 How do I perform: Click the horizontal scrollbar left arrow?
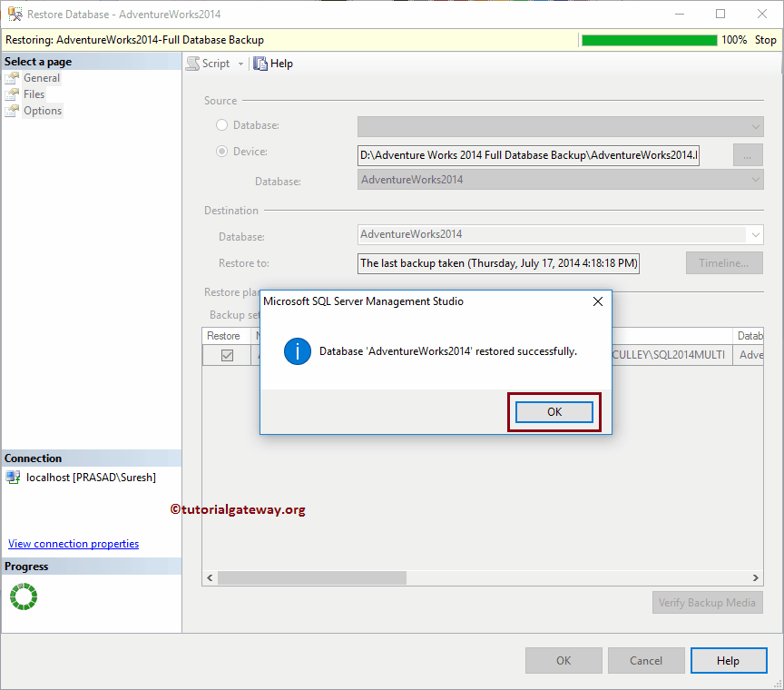(x=210, y=578)
